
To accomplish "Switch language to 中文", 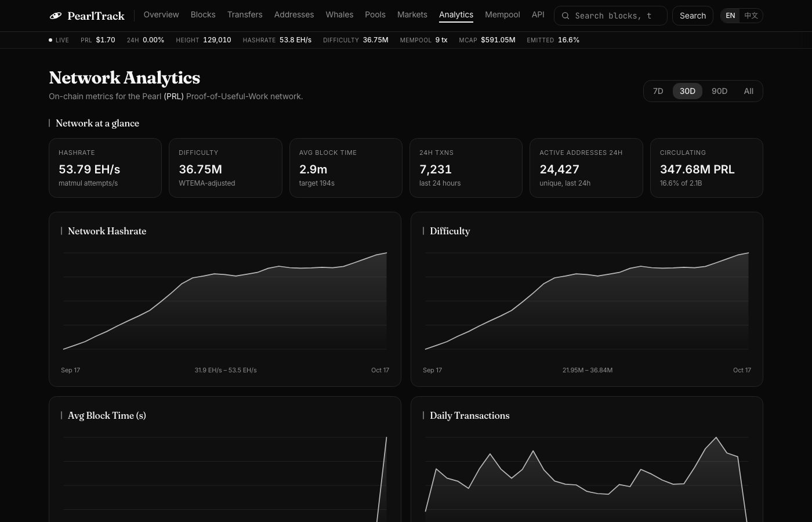I will 751,16.
